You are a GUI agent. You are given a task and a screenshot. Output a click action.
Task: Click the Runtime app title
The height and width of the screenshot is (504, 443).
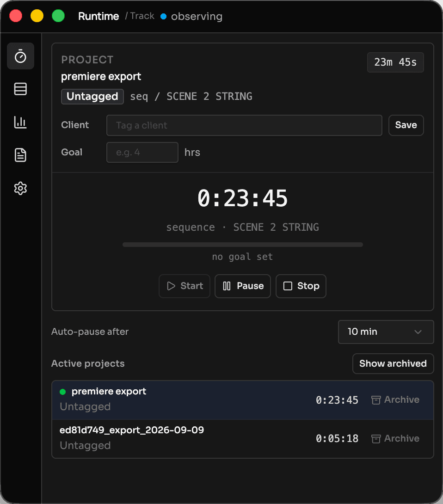click(98, 16)
